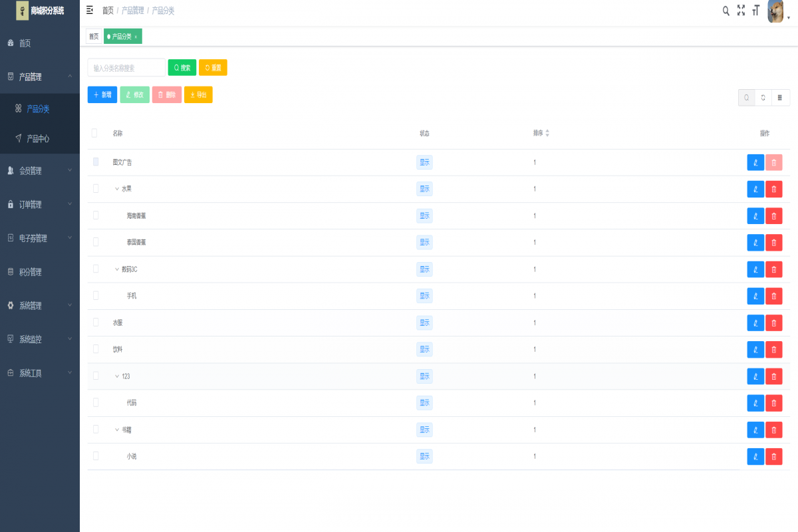Open 产品中心 in the sidebar

[38, 139]
